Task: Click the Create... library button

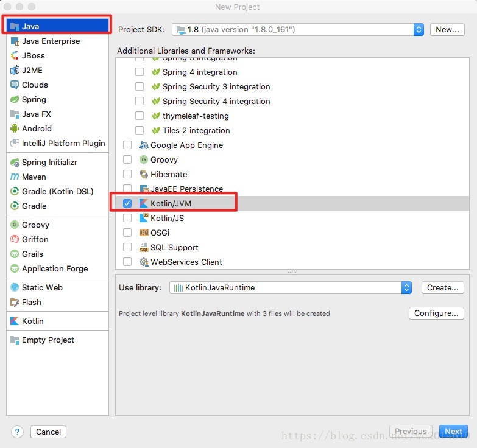Action: pos(443,287)
